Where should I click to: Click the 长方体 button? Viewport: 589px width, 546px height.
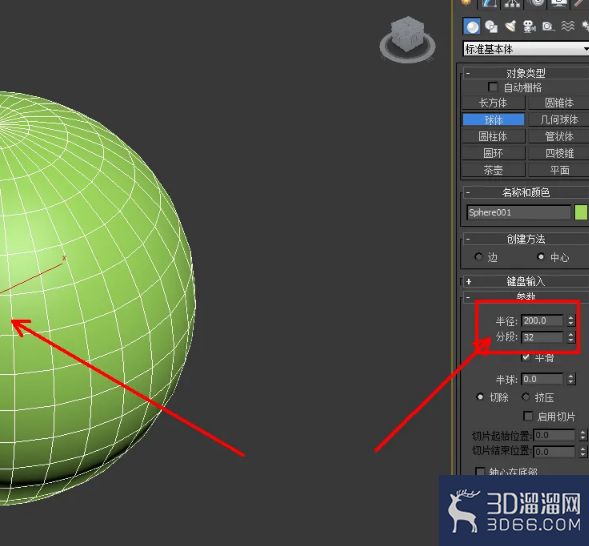493,103
